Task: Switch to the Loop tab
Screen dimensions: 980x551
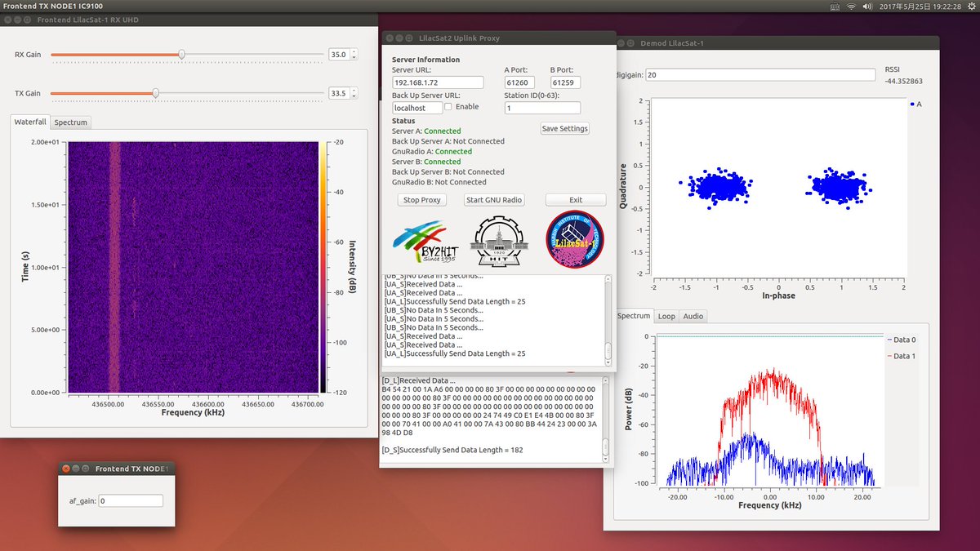Action: coord(666,317)
